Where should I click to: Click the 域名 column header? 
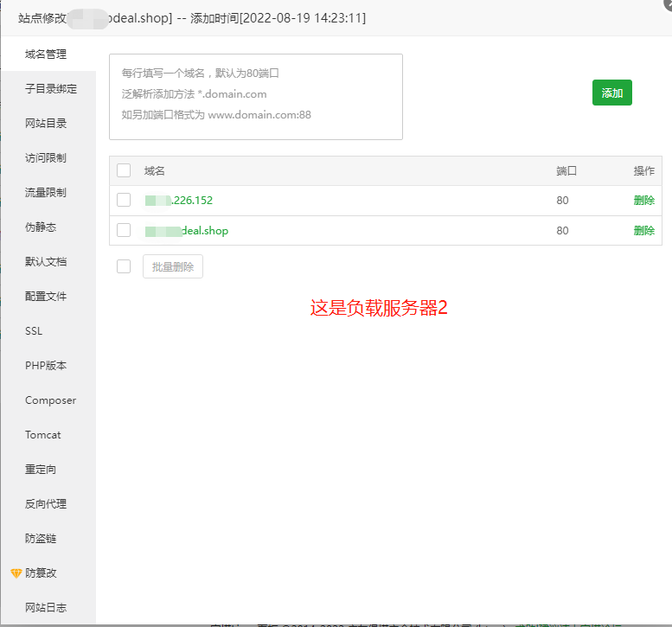154,171
